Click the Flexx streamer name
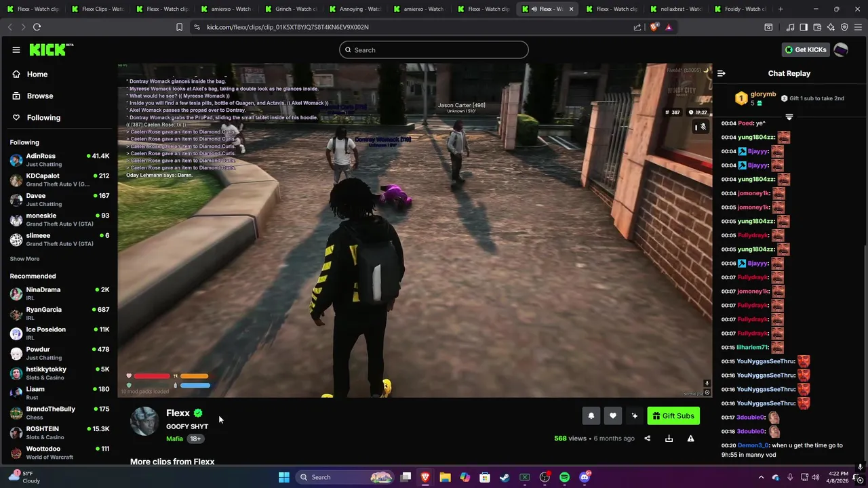This screenshot has width=868, height=488. (x=178, y=413)
